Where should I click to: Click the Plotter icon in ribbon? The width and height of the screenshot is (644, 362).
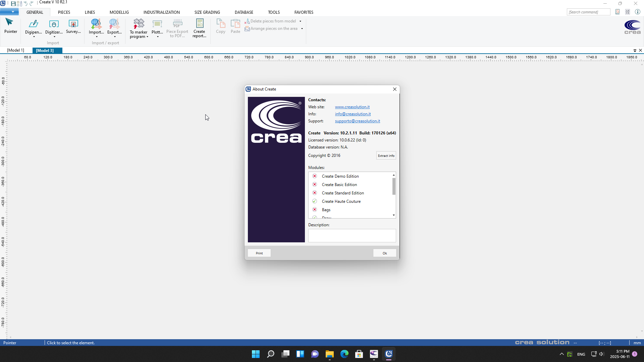pos(157,24)
